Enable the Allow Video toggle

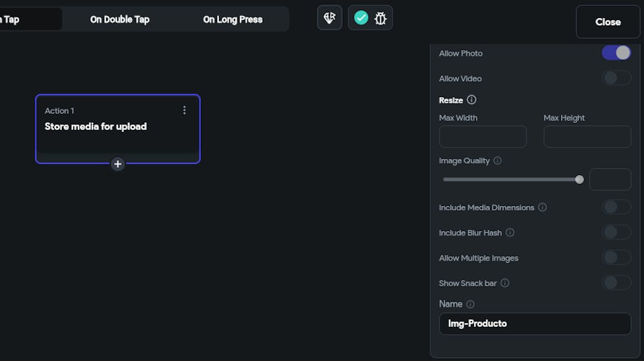616,79
